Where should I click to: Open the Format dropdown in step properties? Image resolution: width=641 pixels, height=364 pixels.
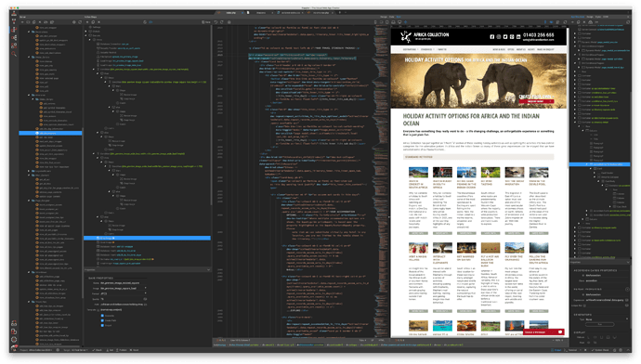tap(123, 293)
